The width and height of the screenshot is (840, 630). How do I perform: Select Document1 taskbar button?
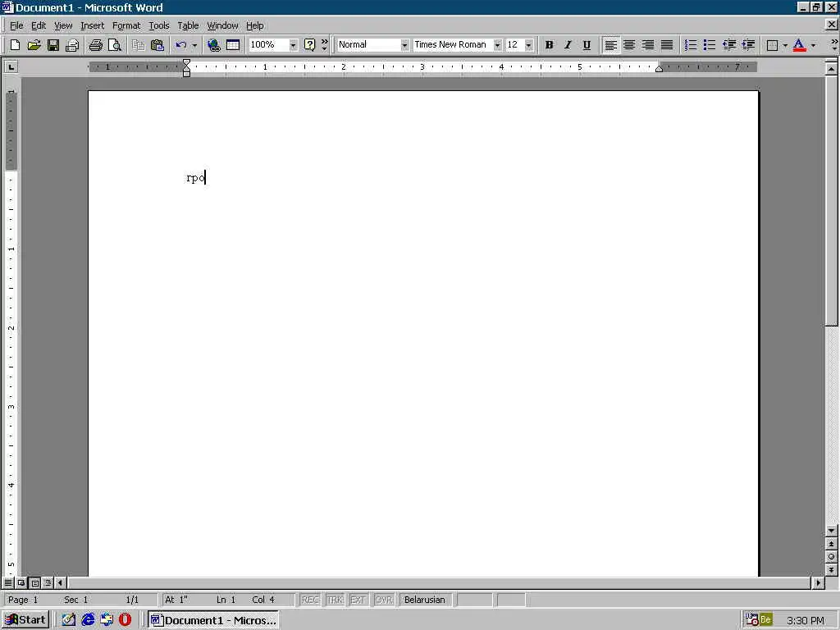213,620
